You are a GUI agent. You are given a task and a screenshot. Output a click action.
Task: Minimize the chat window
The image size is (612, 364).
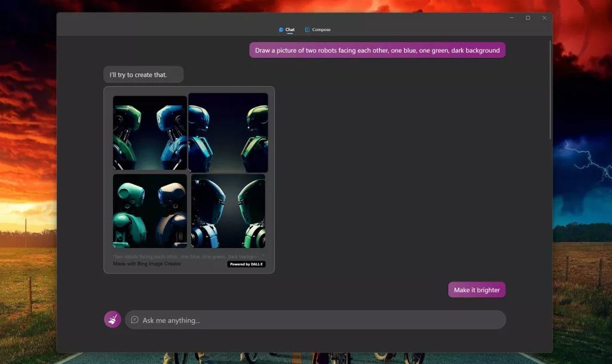512,18
